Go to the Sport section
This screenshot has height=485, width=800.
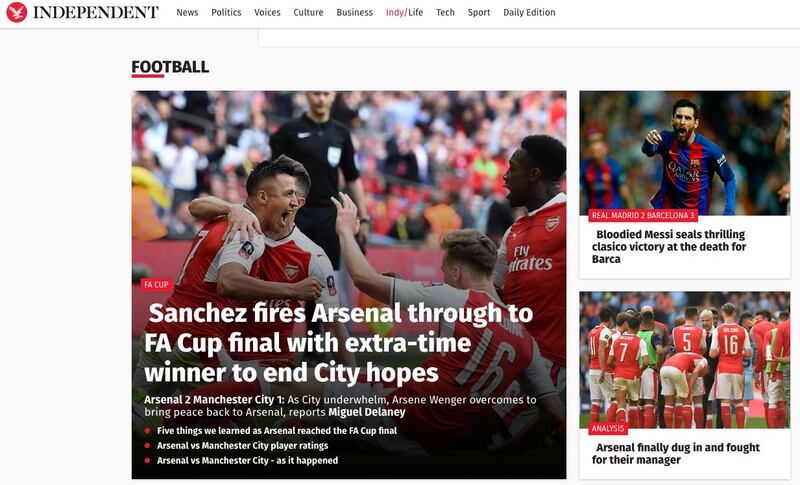coord(479,12)
